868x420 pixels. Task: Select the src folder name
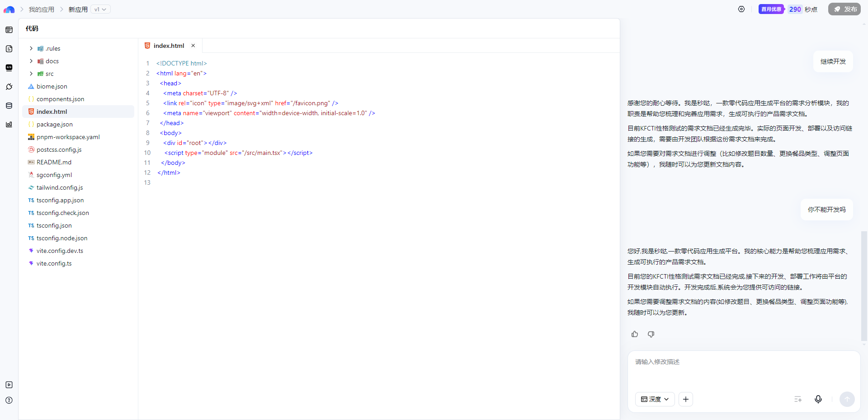point(49,74)
